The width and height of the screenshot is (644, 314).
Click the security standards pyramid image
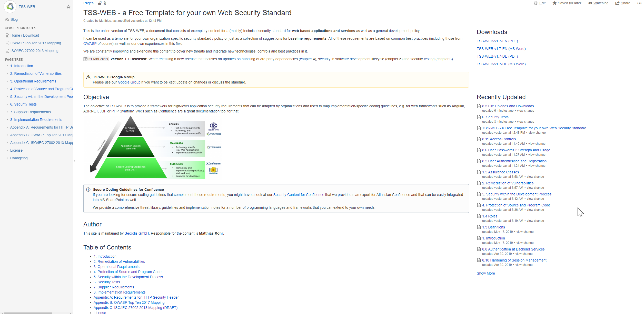coord(153,148)
